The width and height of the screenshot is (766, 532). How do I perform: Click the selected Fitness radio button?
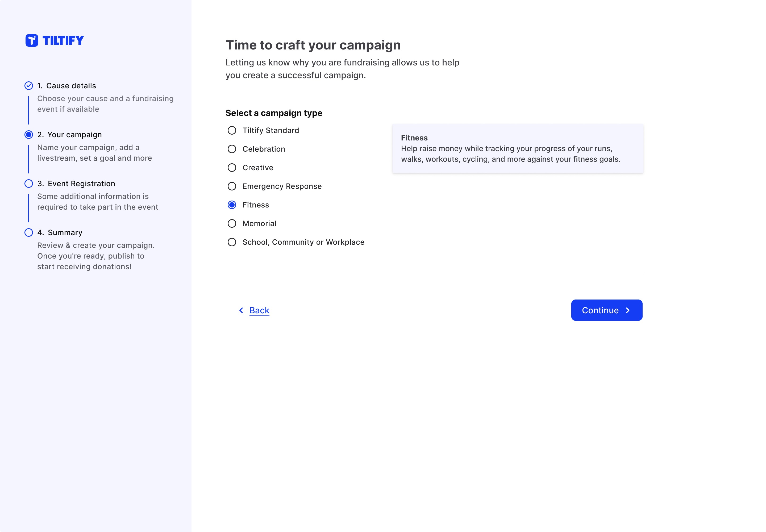[x=232, y=205]
